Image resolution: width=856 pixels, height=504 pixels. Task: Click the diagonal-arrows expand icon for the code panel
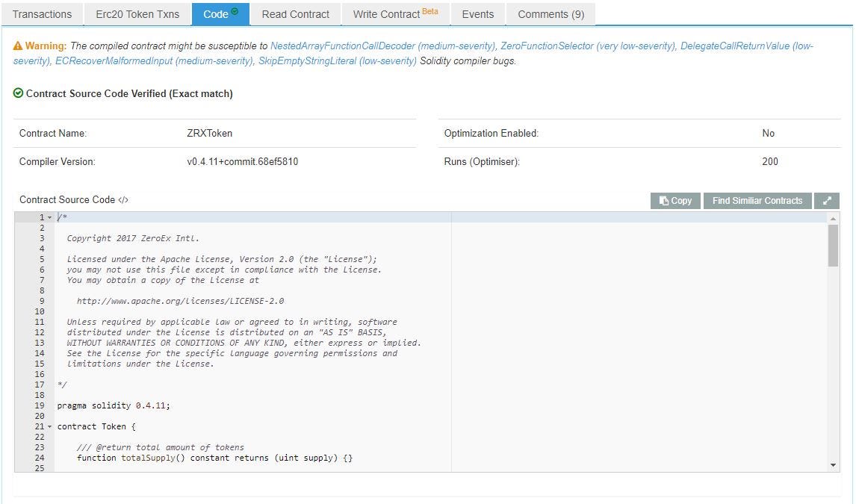(827, 200)
